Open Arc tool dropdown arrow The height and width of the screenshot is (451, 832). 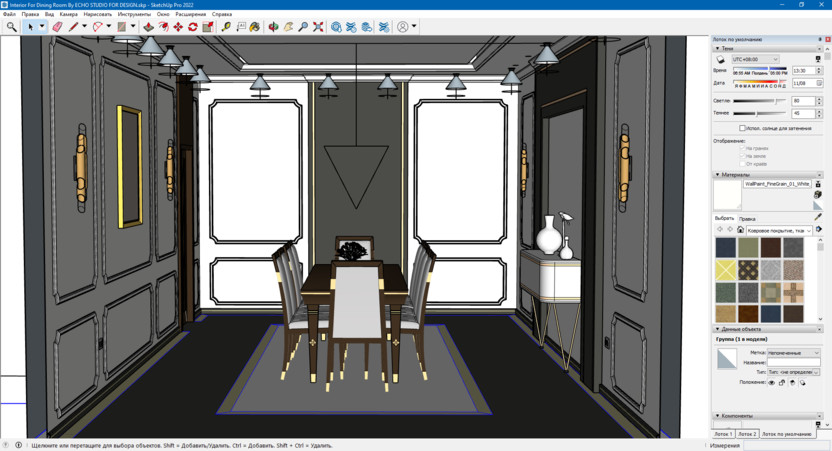tap(109, 27)
